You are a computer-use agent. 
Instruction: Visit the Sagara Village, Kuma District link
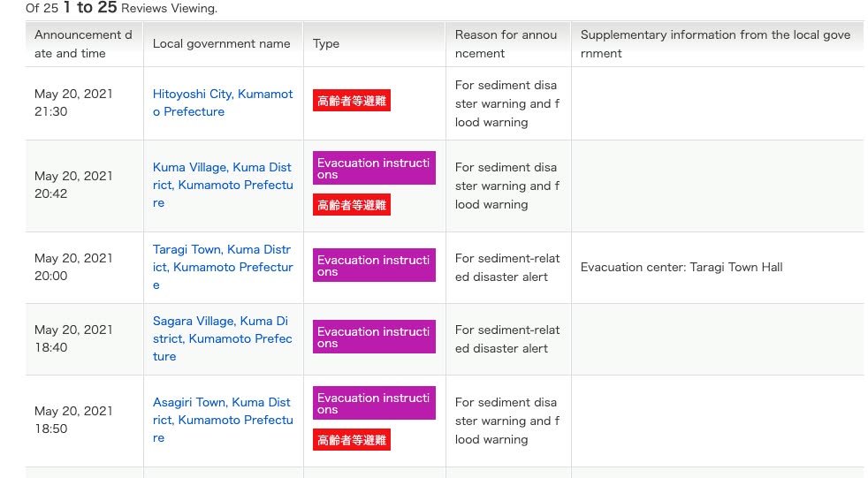coord(222,338)
